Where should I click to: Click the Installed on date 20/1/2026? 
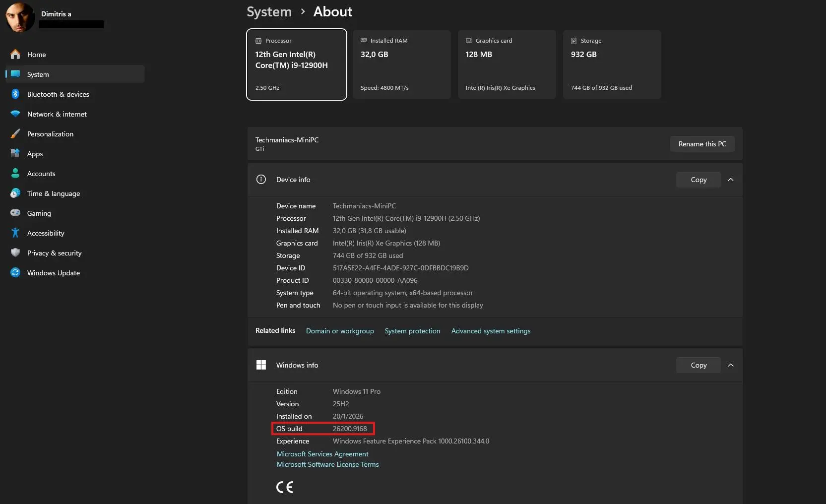tap(348, 416)
